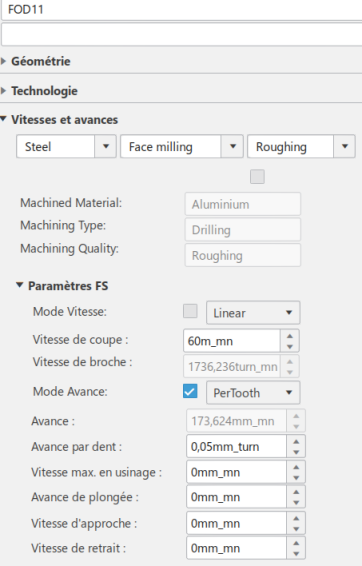This screenshot has width=362, height=566.
Task: Click the Machined Material label
Action: [x=71, y=203]
